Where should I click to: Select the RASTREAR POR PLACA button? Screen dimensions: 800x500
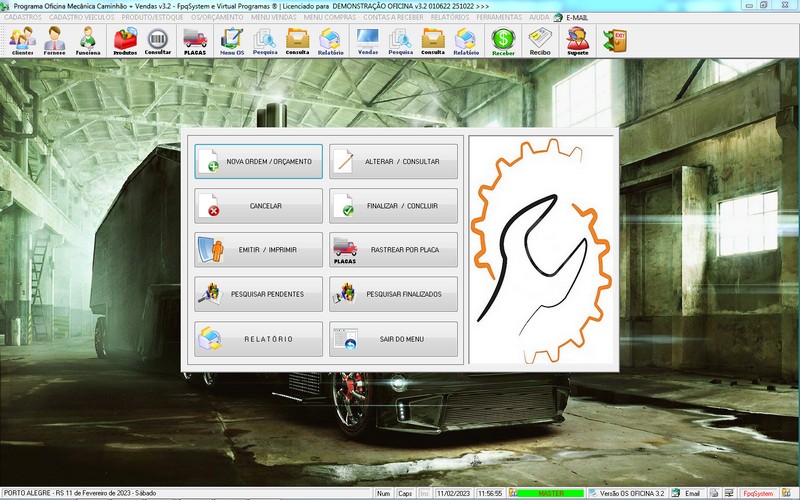click(x=393, y=250)
